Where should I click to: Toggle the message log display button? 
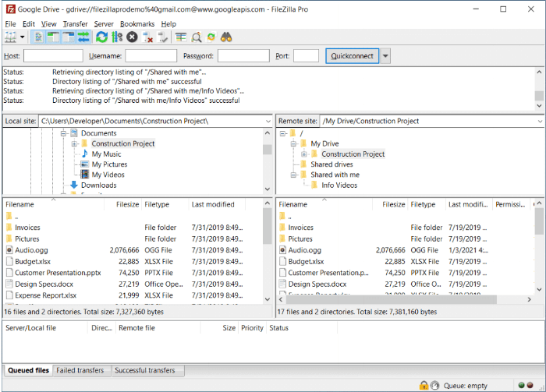(38, 37)
